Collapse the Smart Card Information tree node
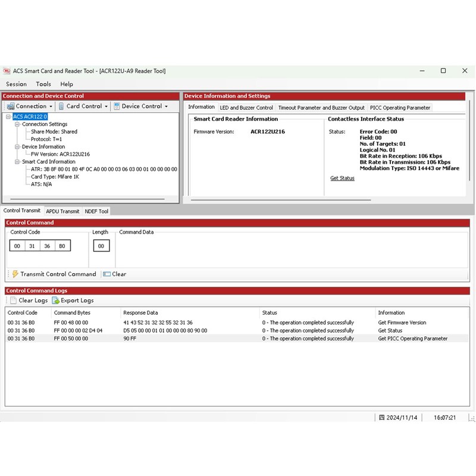This screenshot has width=476, height=476. click(17, 162)
